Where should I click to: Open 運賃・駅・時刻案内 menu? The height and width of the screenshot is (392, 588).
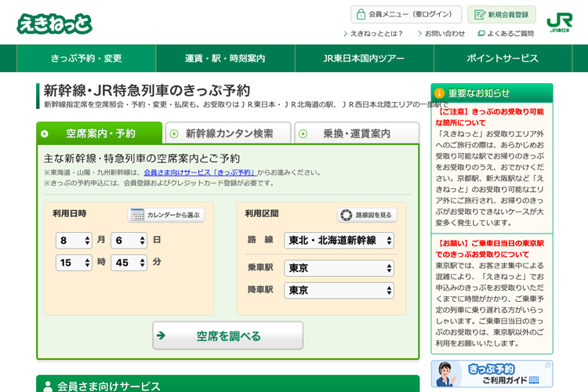pyautogui.click(x=225, y=58)
